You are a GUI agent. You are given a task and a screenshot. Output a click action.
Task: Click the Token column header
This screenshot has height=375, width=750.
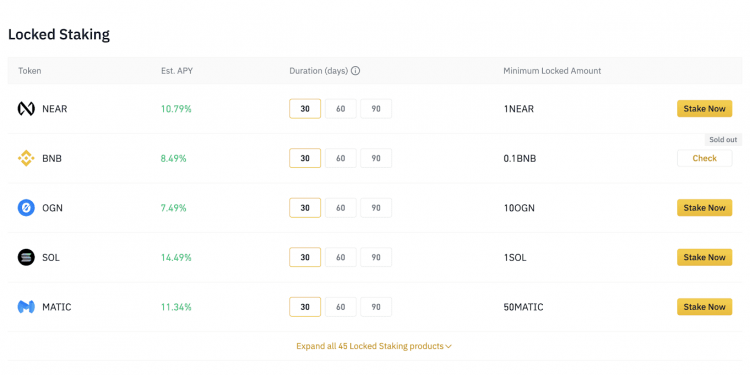coord(30,71)
